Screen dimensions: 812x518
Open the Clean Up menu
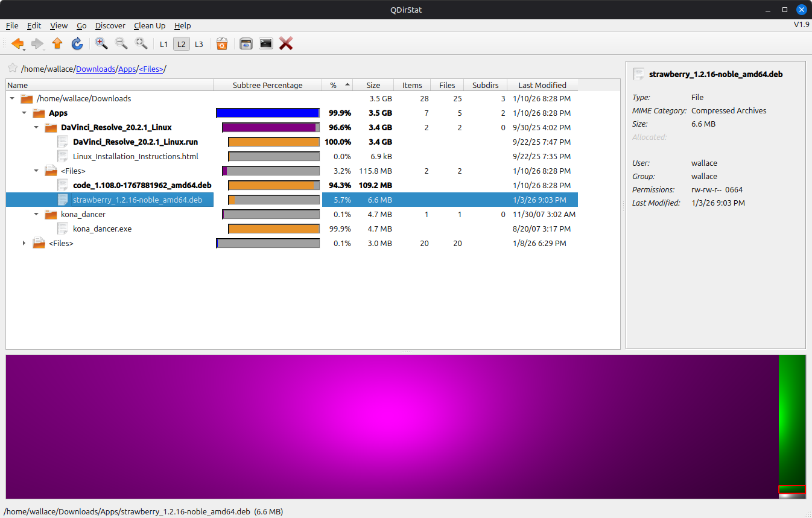pos(149,25)
